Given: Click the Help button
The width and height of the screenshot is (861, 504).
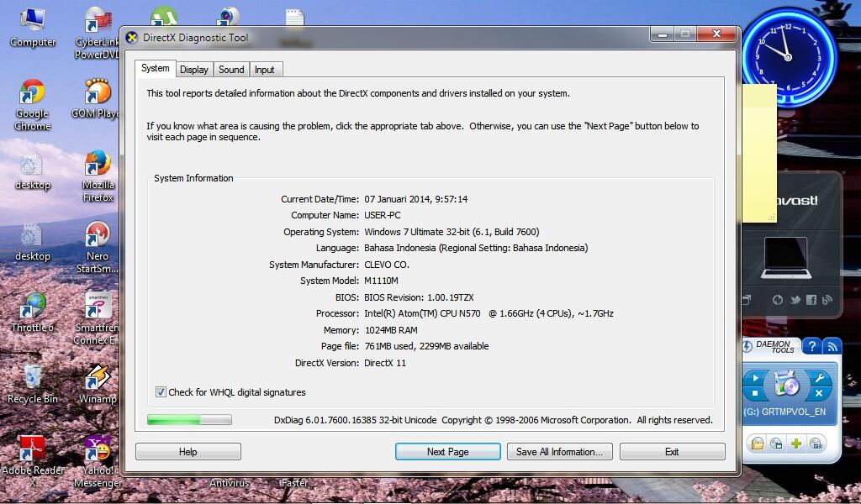Looking at the screenshot, I should point(188,452).
